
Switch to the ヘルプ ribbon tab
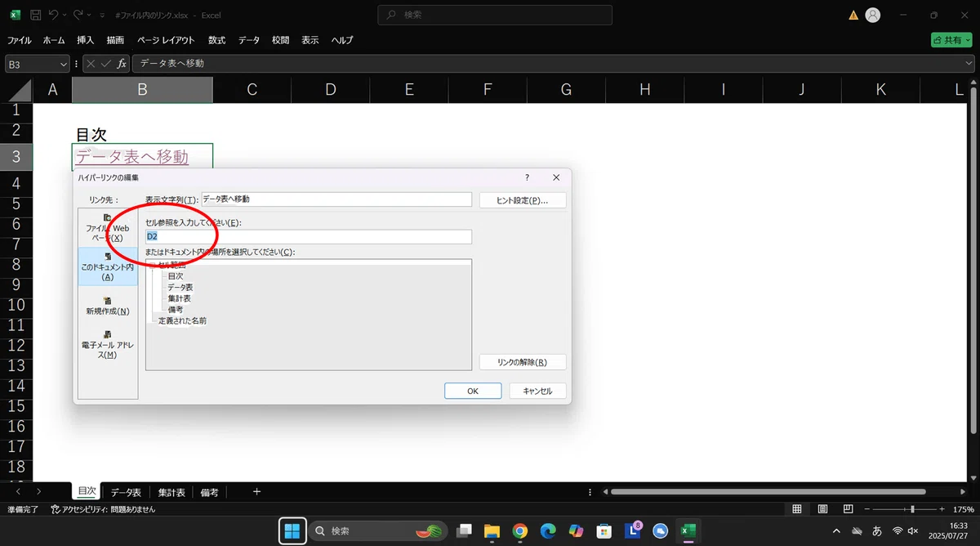pyautogui.click(x=342, y=40)
